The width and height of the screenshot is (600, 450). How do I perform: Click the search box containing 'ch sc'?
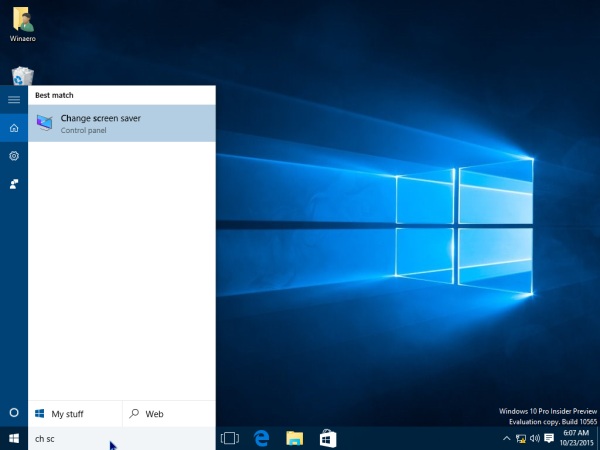[122, 439]
